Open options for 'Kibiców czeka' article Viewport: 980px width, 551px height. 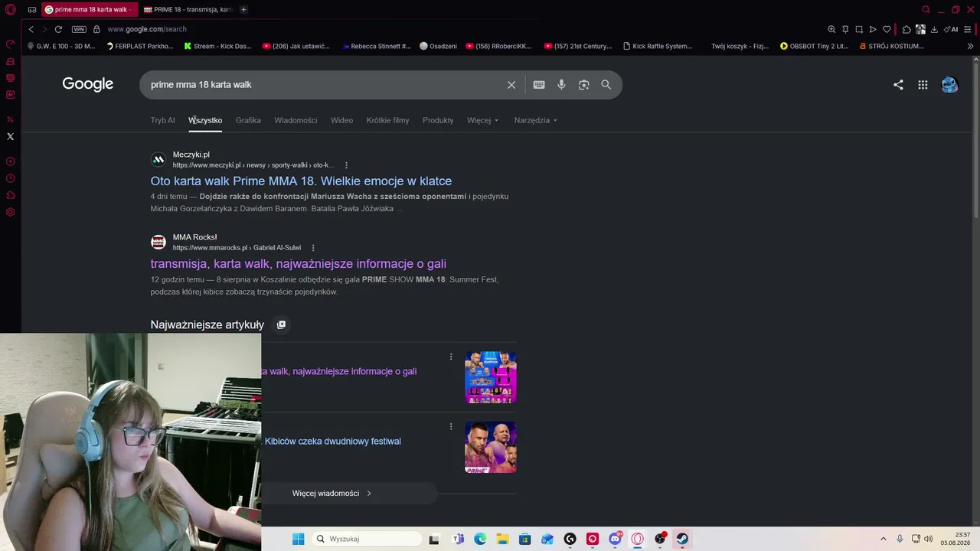tap(451, 426)
